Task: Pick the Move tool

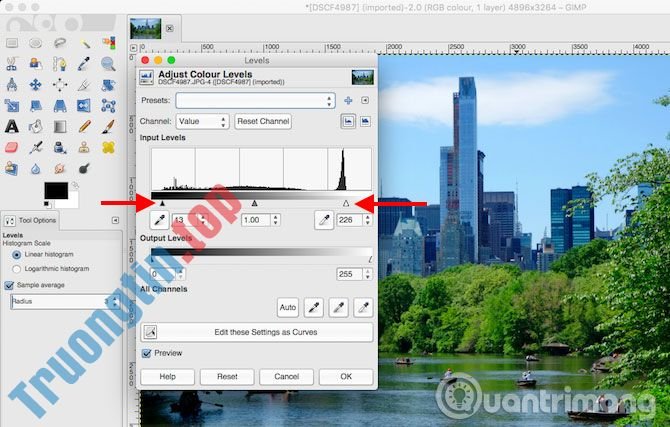Action: (x=37, y=84)
